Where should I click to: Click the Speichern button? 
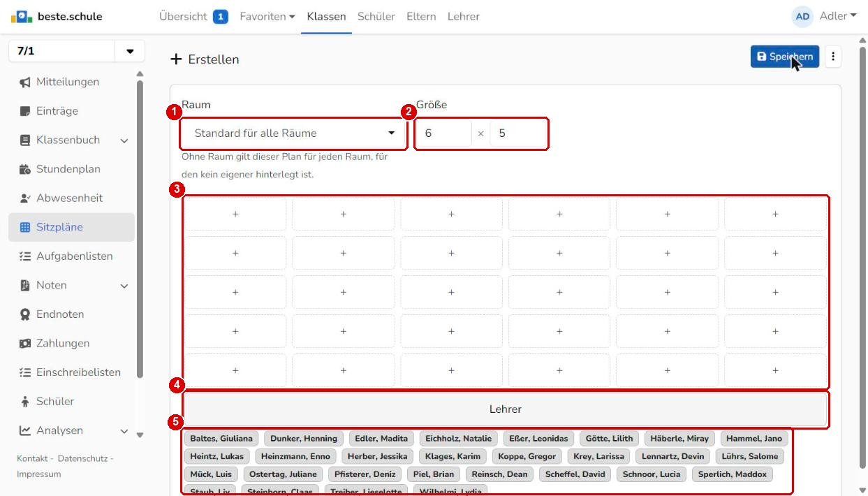(785, 57)
